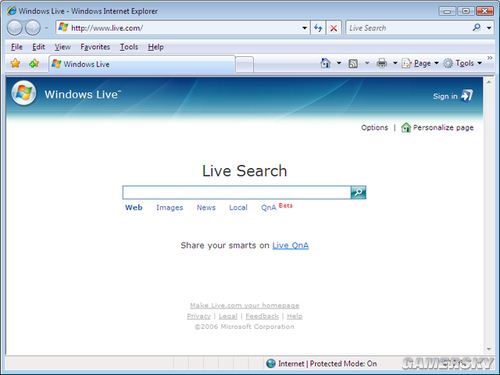Viewport: 500px width, 375px height.
Task: Open the File menu
Action: click(17, 47)
